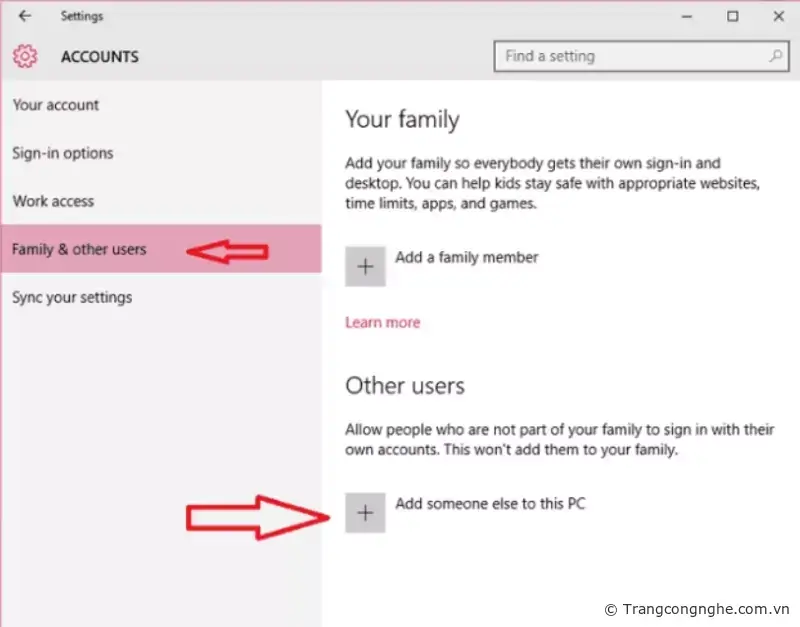Focus the Find a setting search field
Viewport: 800px width, 627px height.
click(630, 56)
